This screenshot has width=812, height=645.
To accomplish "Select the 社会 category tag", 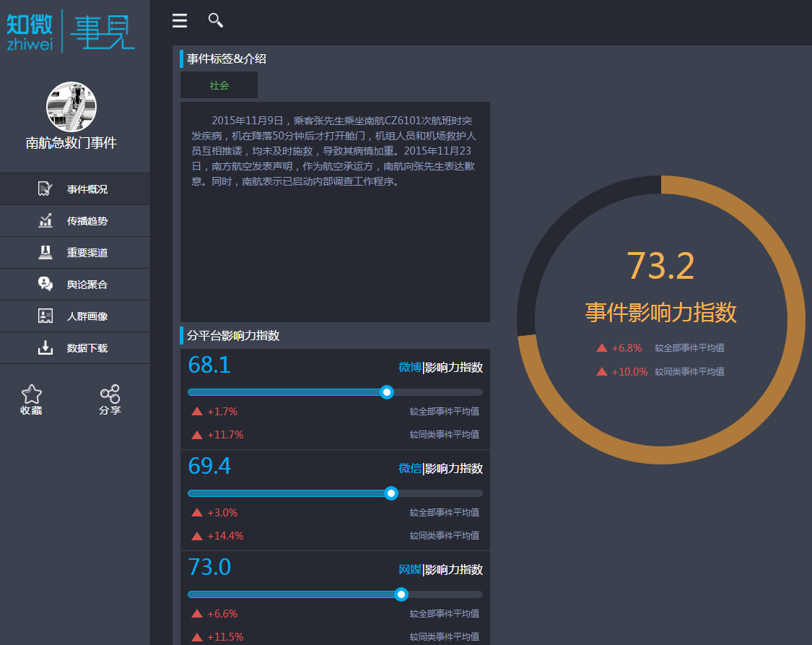I will (219, 85).
